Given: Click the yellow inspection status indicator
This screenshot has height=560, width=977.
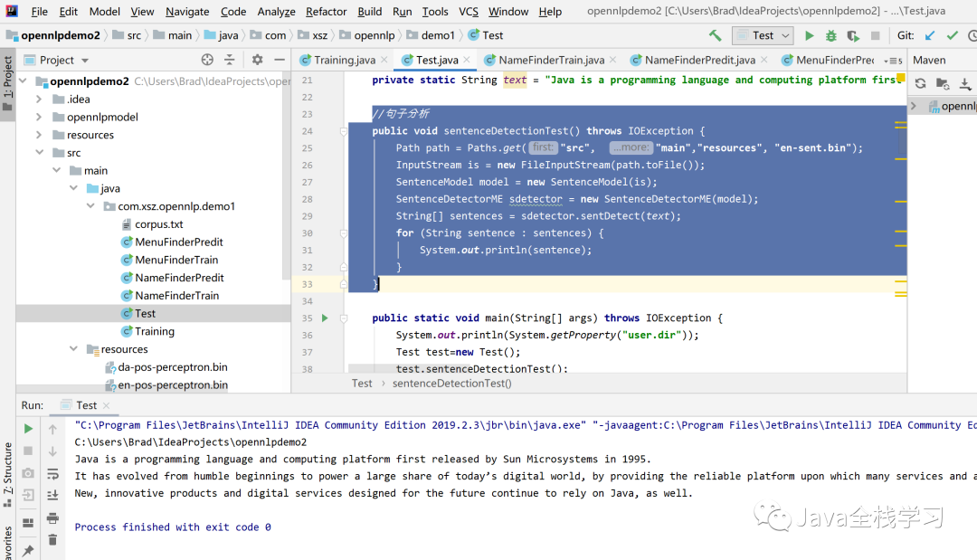Looking at the screenshot, I should click(900, 78).
